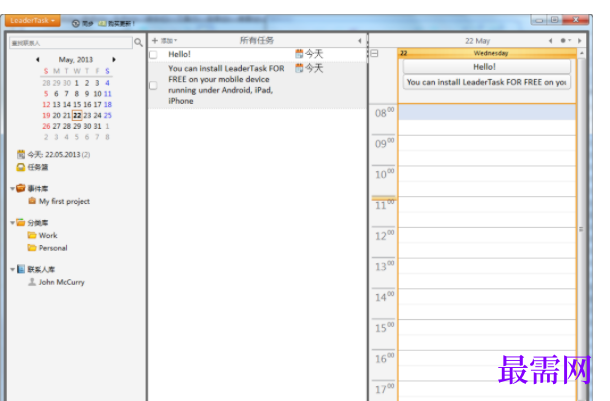This screenshot has width=610, height=401.
Task: Click the search contacts input field
Action: [x=71, y=43]
